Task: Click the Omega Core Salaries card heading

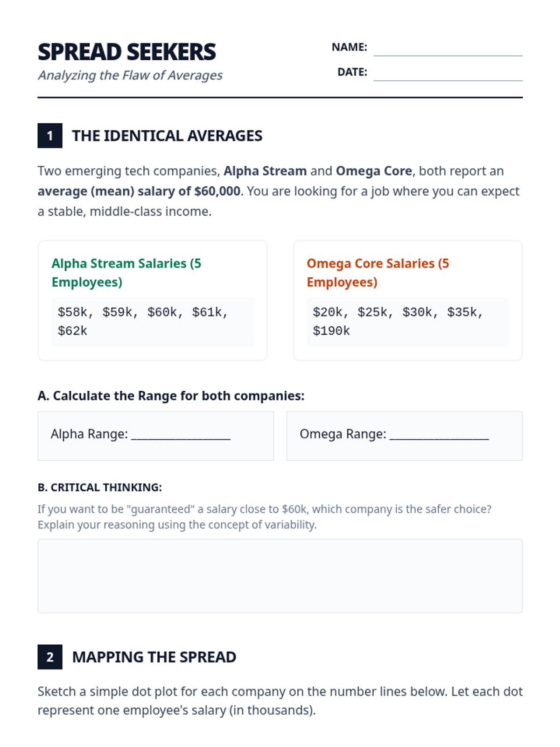Action: 378,273
